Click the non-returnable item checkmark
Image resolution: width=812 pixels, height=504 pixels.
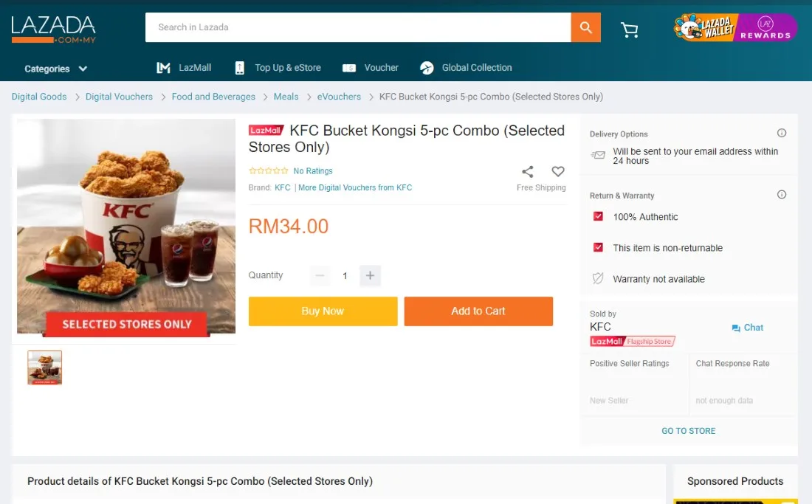(598, 247)
